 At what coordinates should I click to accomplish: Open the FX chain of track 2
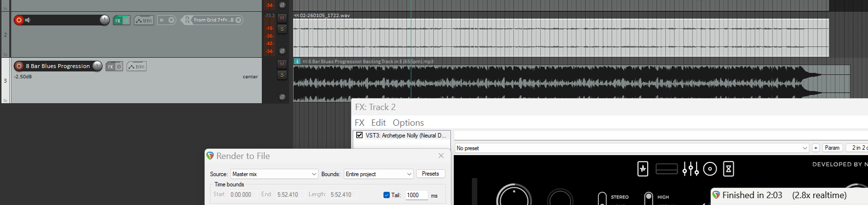(118, 21)
